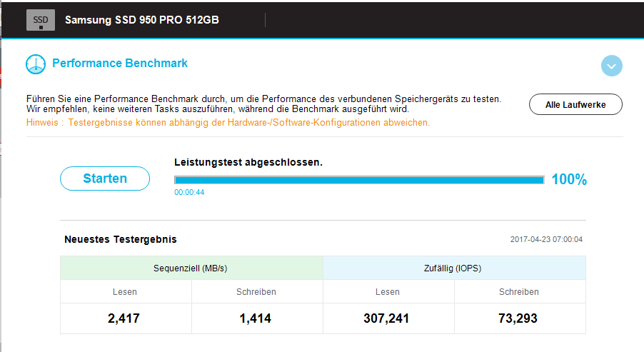This screenshot has height=352, width=644.
Task: Click the orange Hinweis note text
Action: (228, 122)
